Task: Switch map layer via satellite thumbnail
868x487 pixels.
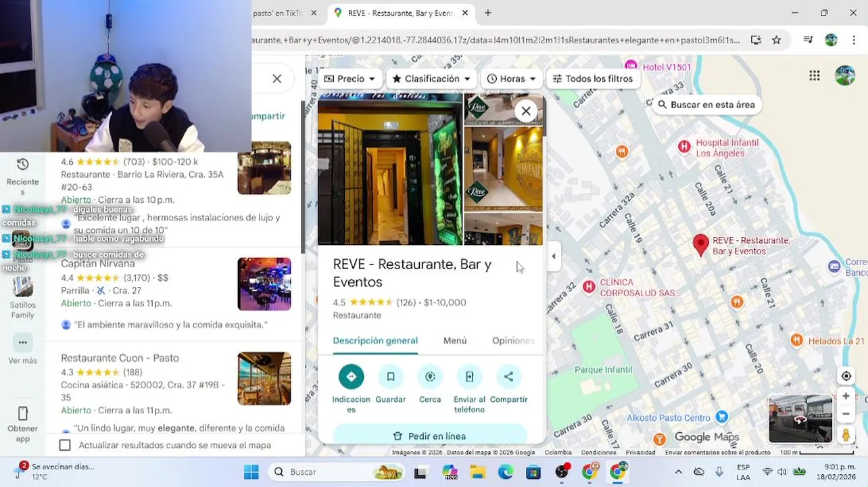Action: coord(800,419)
